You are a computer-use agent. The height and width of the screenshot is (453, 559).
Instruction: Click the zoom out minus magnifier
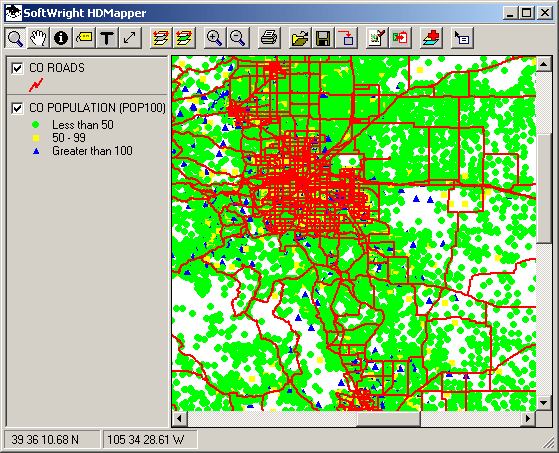[x=238, y=38]
